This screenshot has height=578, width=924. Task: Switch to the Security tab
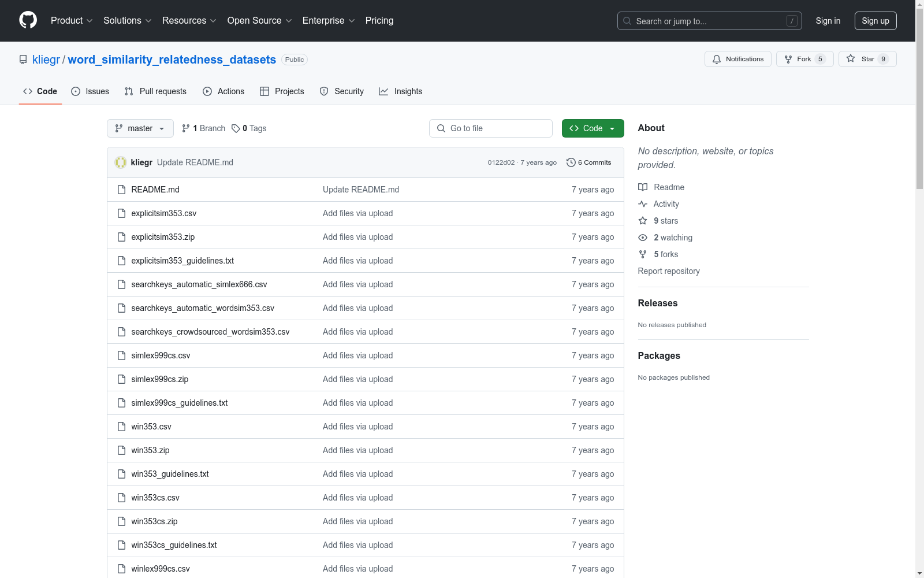tap(342, 91)
